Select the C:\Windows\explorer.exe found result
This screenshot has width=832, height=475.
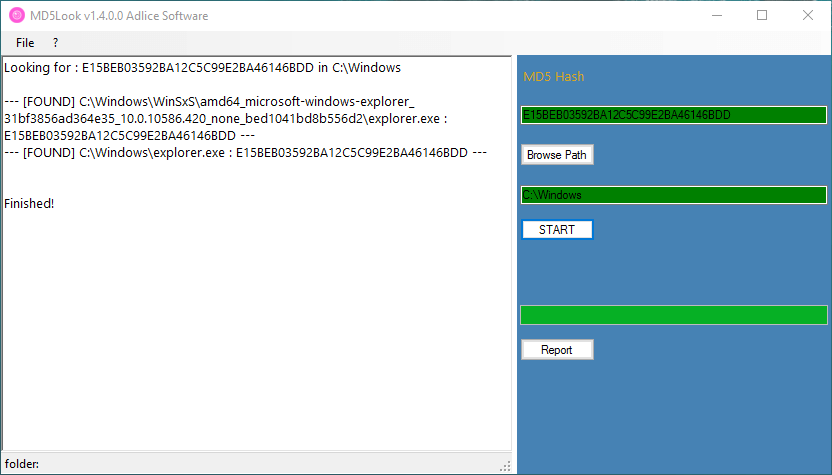pyautogui.click(x=245, y=153)
